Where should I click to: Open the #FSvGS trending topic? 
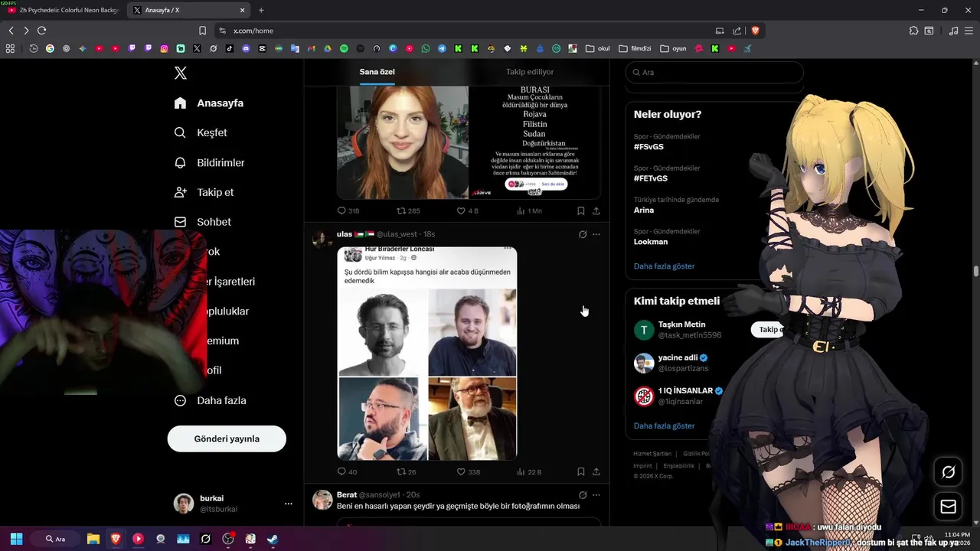[648, 146]
